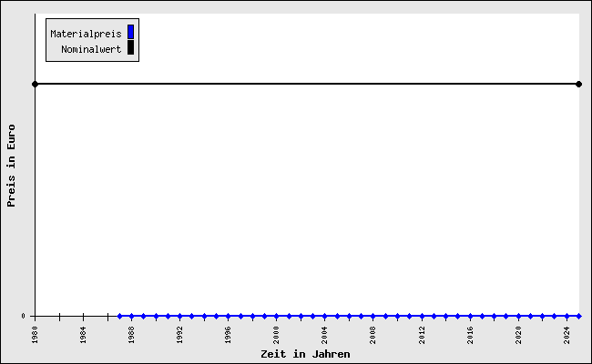
Task: Click the 1984 label on the time axis
Action: click(84, 336)
